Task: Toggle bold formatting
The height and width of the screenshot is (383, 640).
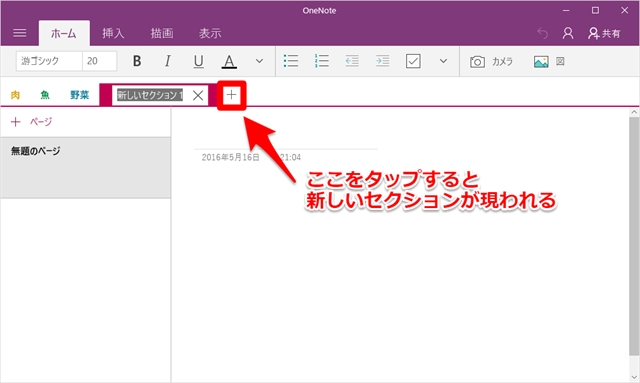Action: coord(137,61)
